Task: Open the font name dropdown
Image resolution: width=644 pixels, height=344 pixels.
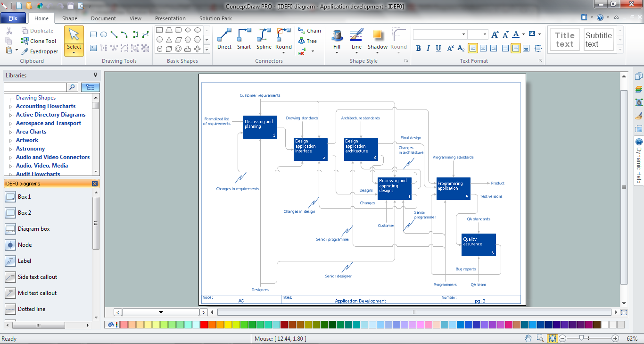Action: pyautogui.click(x=463, y=34)
